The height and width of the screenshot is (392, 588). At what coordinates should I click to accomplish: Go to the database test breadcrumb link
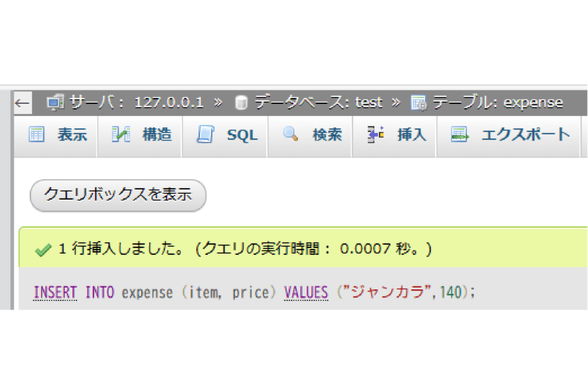[319, 103]
